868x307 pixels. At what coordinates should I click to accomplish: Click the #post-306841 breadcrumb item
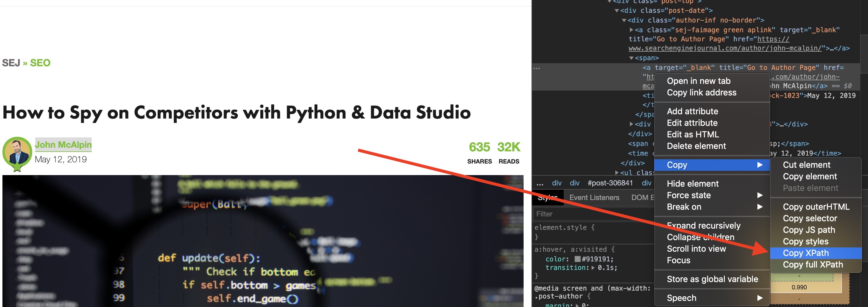tap(610, 183)
